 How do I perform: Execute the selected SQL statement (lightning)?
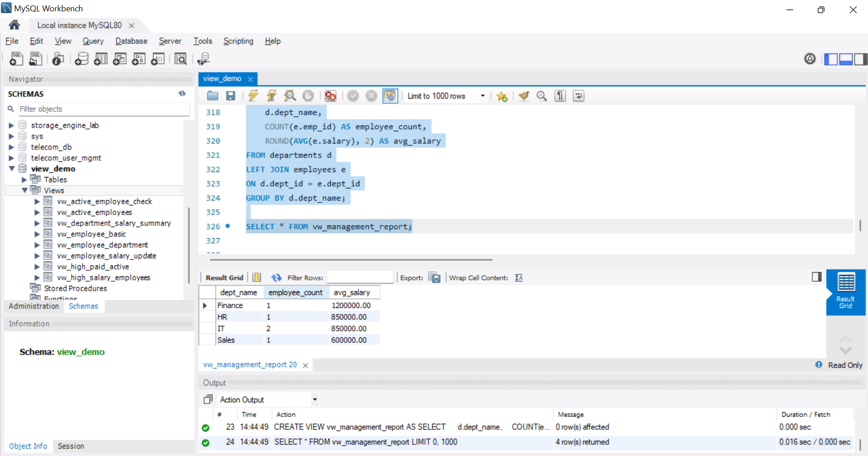[253, 96]
